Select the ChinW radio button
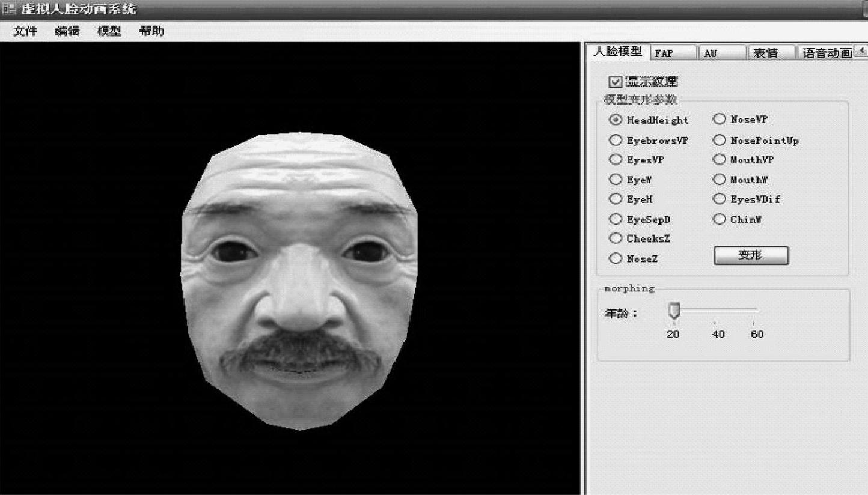This screenshot has height=495, width=868. (719, 219)
